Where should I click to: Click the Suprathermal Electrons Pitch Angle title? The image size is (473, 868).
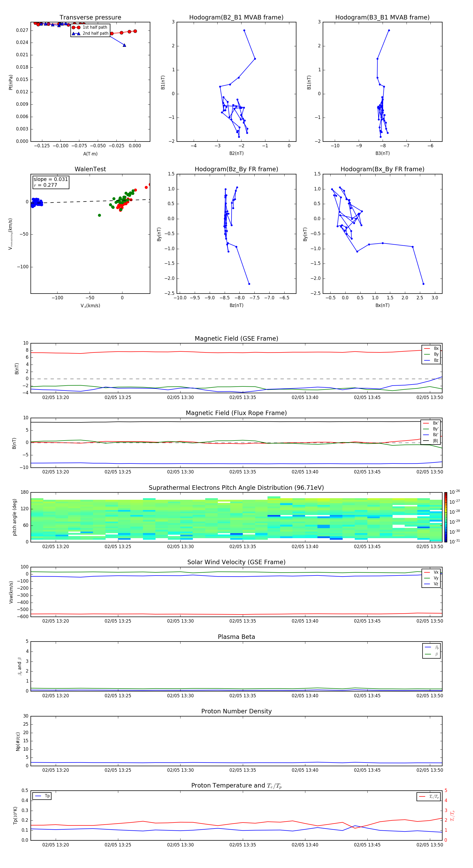tap(236, 488)
